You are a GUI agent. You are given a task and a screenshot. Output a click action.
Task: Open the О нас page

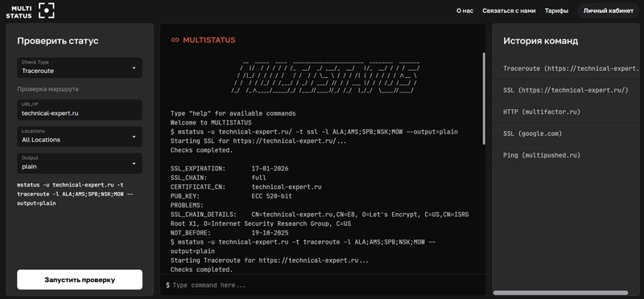(x=465, y=11)
